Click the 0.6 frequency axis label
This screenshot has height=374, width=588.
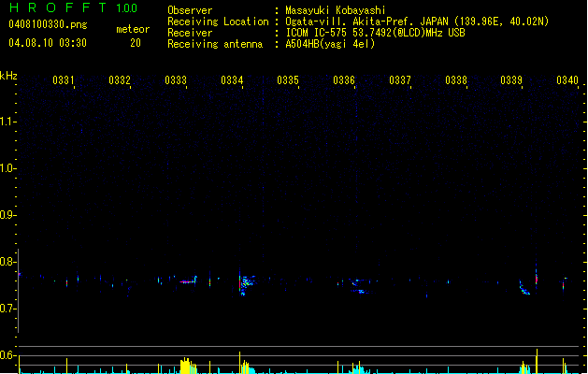(x=7, y=355)
